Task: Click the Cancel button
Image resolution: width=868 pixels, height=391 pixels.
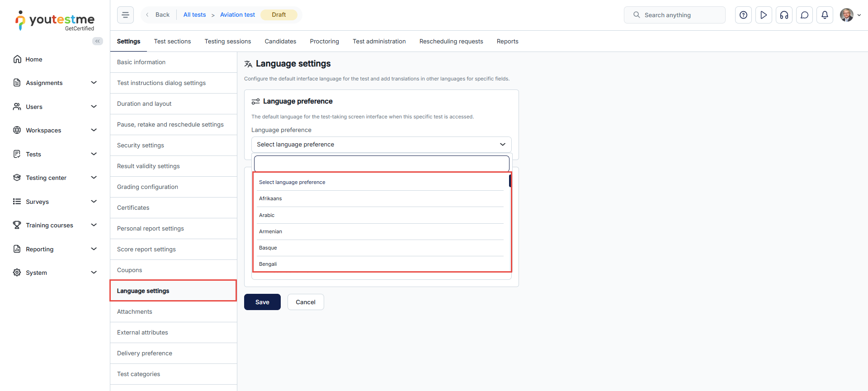Action: point(306,302)
